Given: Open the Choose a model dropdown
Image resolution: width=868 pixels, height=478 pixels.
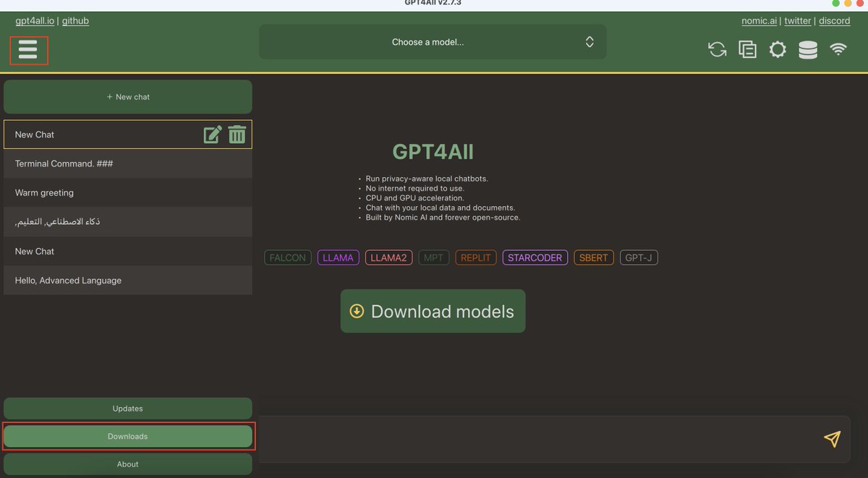Looking at the screenshot, I should coord(433,42).
